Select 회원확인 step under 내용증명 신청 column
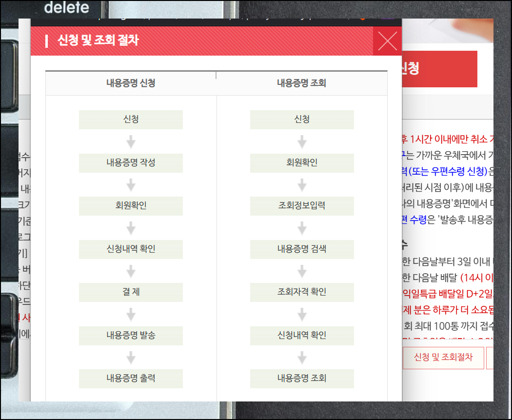 [x=131, y=206]
